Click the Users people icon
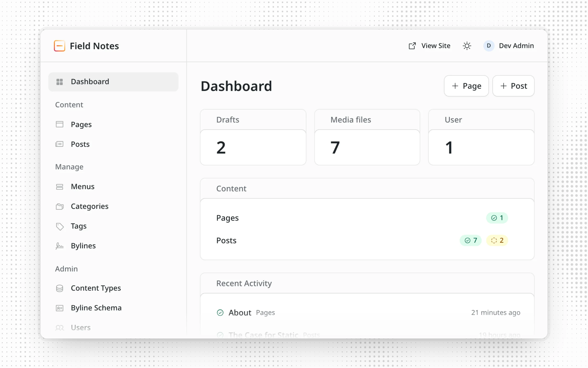The image size is (588, 368). pyautogui.click(x=59, y=328)
